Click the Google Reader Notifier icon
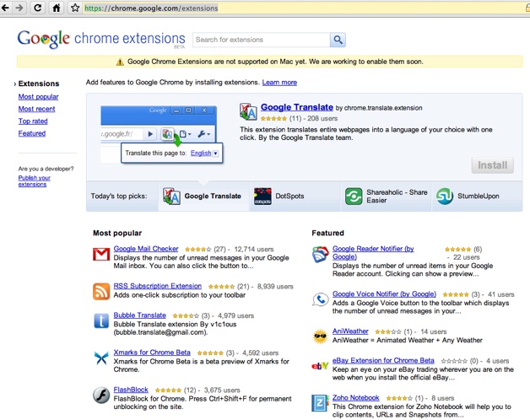530x420 pixels. pos(320,255)
